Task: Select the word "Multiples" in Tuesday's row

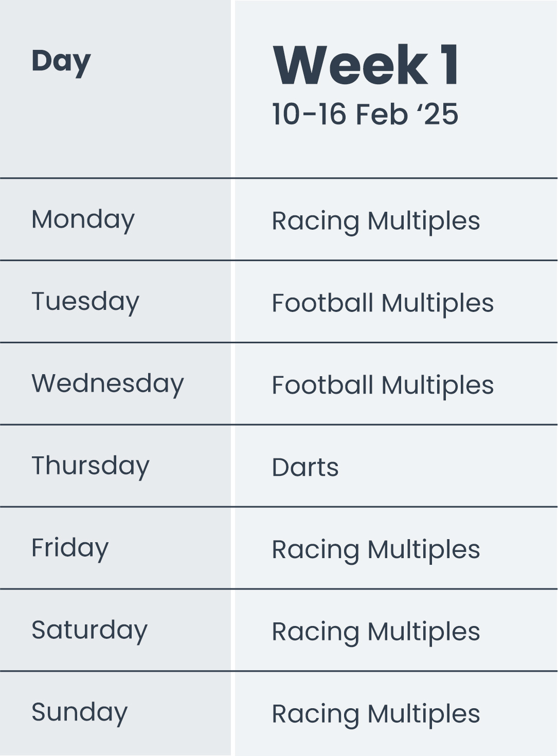Action: click(438, 303)
